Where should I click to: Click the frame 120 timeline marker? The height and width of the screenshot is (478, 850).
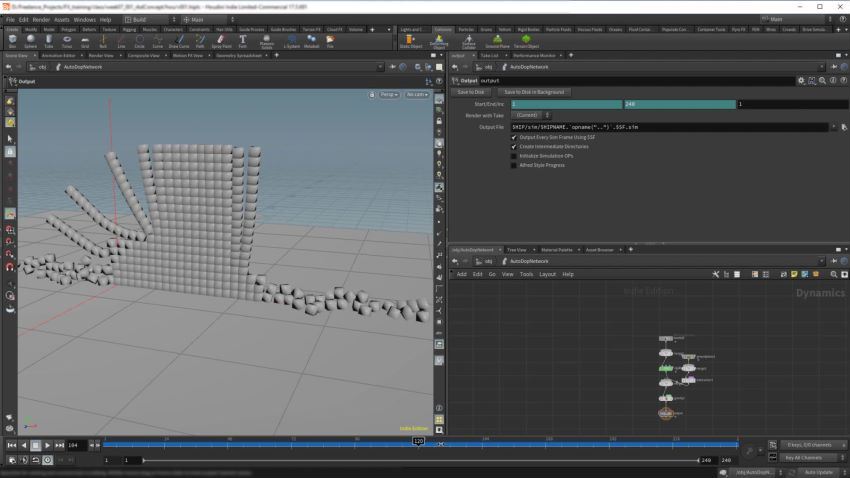pyautogui.click(x=418, y=441)
